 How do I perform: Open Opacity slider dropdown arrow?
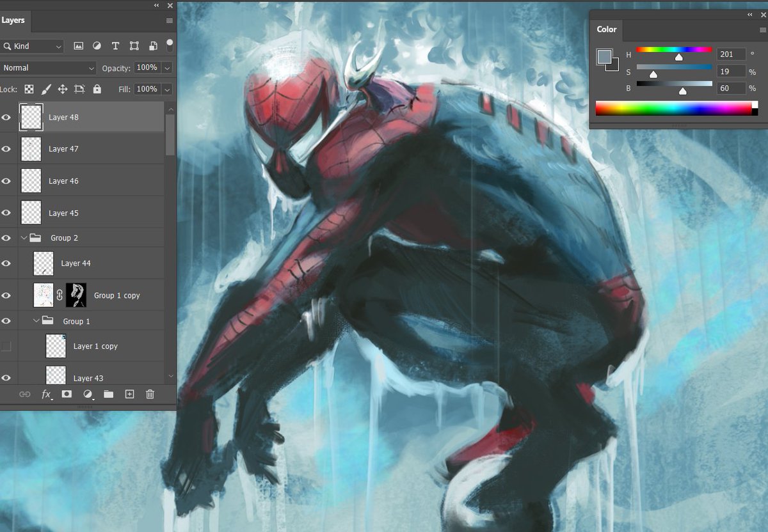pyautogui.click(x=167, y=68)
